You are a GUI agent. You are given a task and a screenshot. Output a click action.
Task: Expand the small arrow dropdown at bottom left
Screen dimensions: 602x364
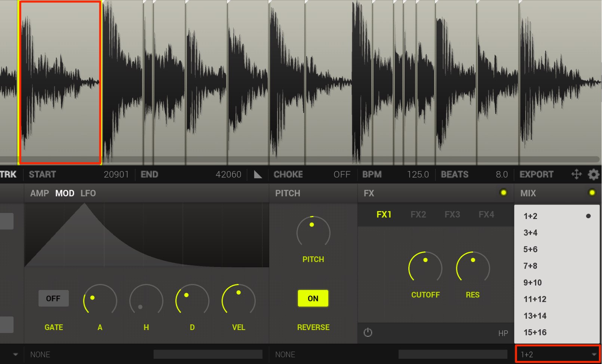[15, 354]
